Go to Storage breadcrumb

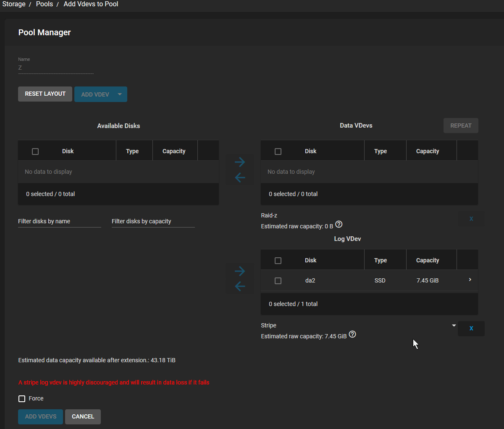point(14,4)
